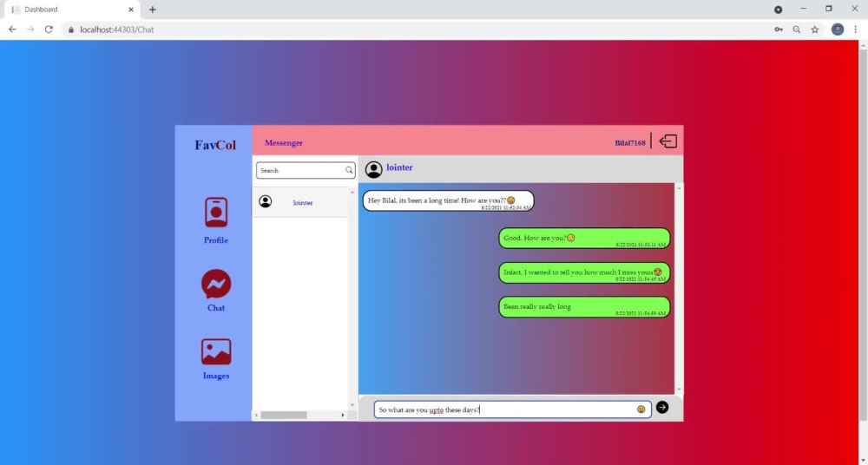
Task: Open the Chat messenger icon
Action: pyautogui.click(x=216, y=284)
